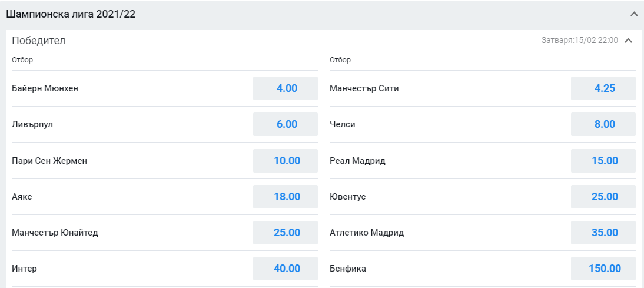
Task: Choose Ювентус odds 25.00
Action: 603,197
